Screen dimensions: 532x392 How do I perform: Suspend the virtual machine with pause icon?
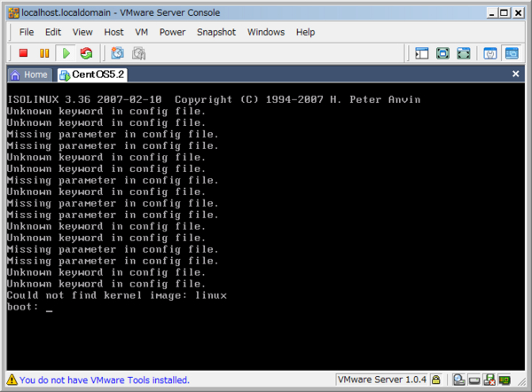(x=44, y=53)
